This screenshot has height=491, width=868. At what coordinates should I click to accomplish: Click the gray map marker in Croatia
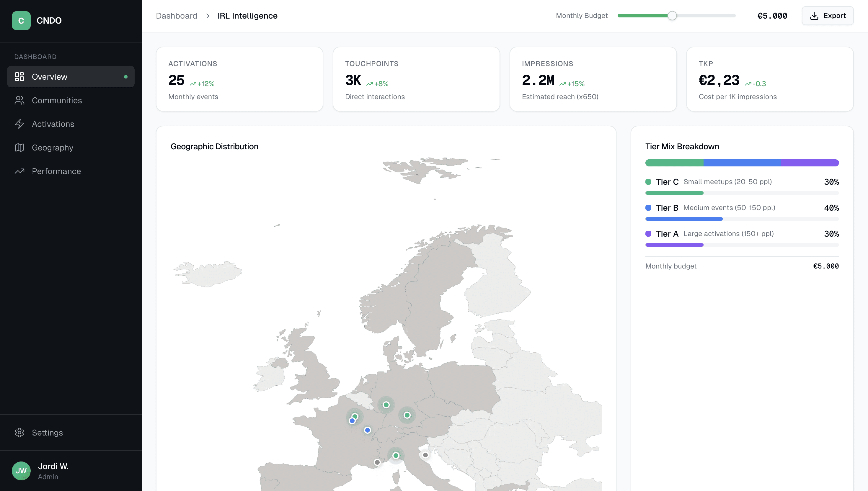click(425, 455)
